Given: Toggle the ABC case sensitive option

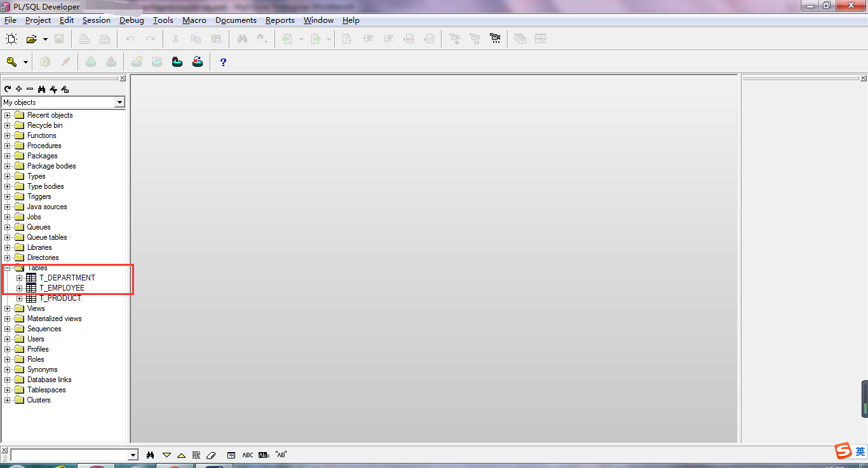Looking at the screenshot, I should tap(248, 455).
